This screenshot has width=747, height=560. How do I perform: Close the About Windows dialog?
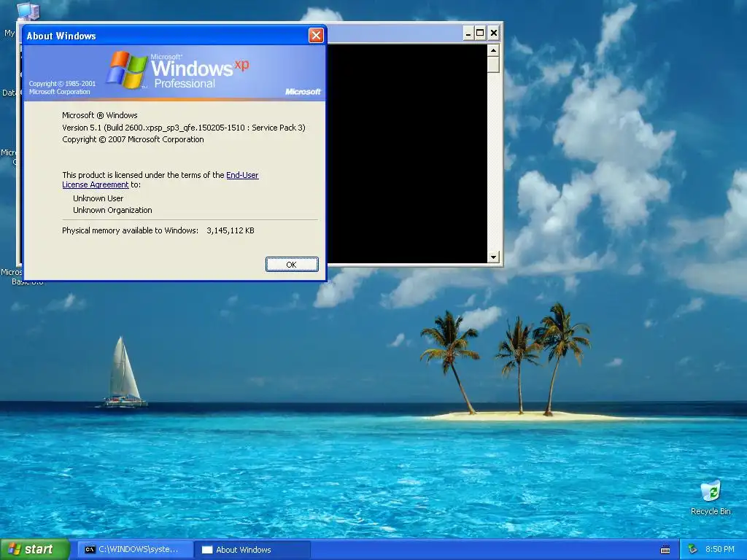(x=316, y=35)
